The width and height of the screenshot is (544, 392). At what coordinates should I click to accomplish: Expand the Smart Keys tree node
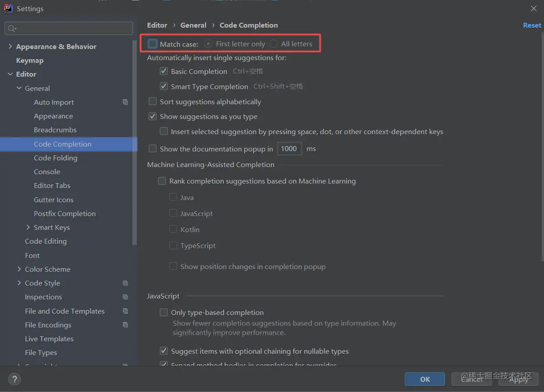[x=29, y=228]
